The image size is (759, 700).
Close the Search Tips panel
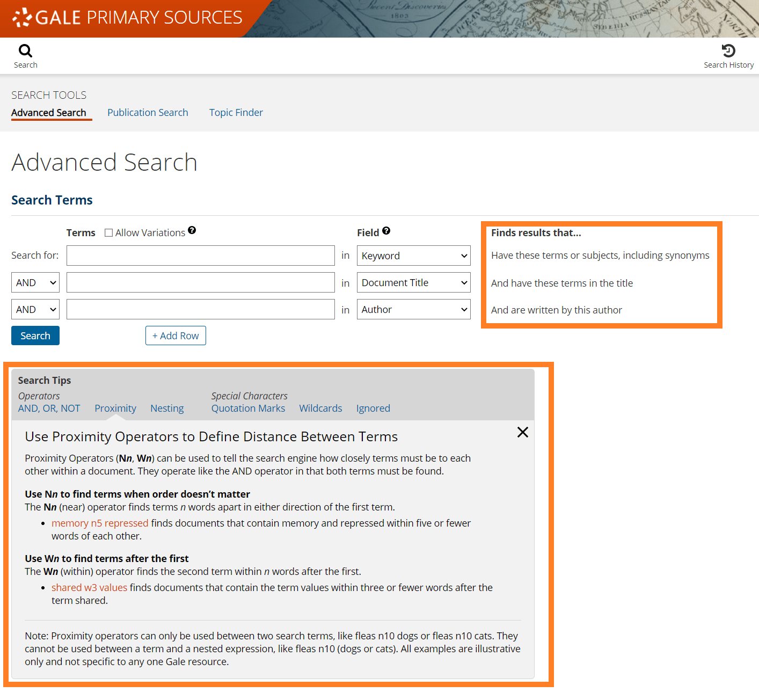522,432
